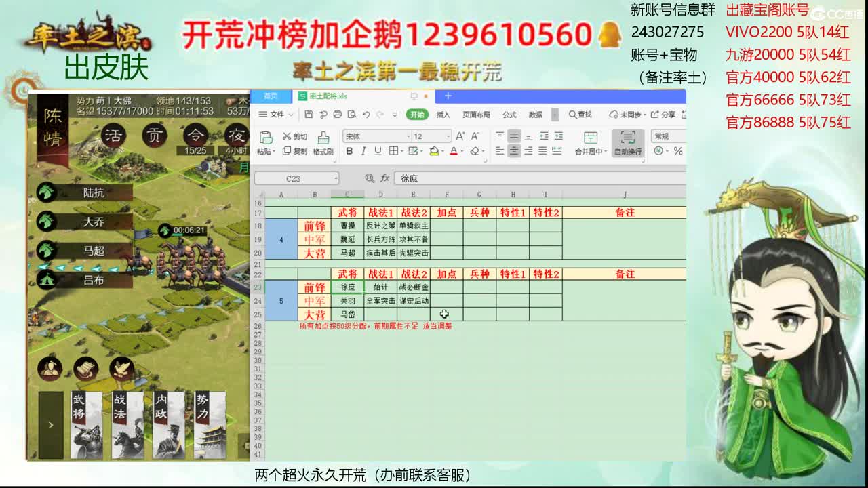The width and height of the screenshot is (868, 488).
Task: Switch to the 公式 ribbon tab
Action: (x=509, y=115)
